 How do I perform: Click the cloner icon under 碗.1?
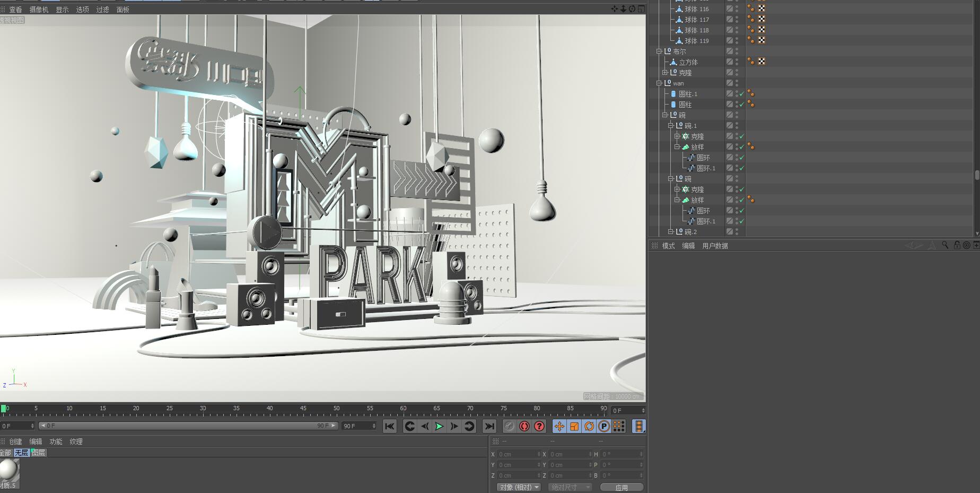pyautogui.click(x=685, y=136)
